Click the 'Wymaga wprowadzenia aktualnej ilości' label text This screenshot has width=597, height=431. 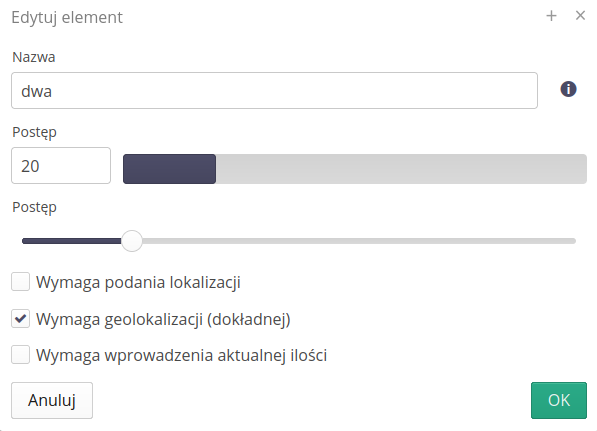[x=181, y=356]
